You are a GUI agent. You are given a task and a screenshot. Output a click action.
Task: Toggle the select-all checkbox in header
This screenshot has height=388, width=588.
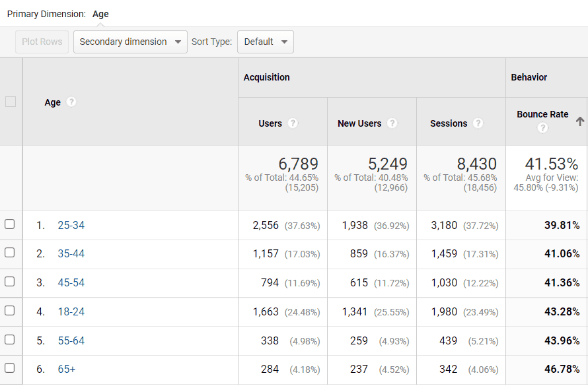(10, 102)
